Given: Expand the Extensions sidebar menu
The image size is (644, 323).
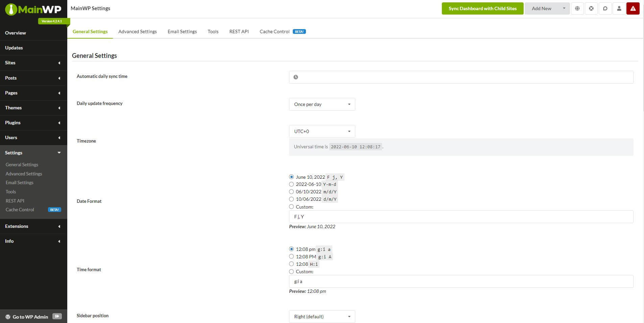Looking at the screenshot, I should pyautogui.click(x=33, y=226).
